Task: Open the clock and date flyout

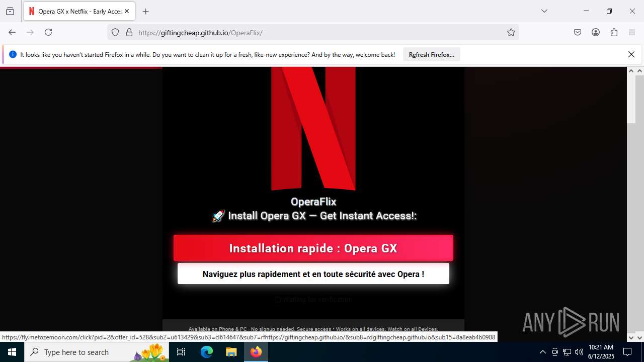Action: point(601,352)
